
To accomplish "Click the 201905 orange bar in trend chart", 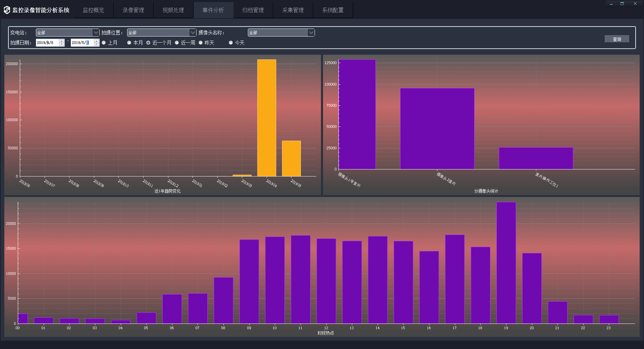I will coord(291,158).
